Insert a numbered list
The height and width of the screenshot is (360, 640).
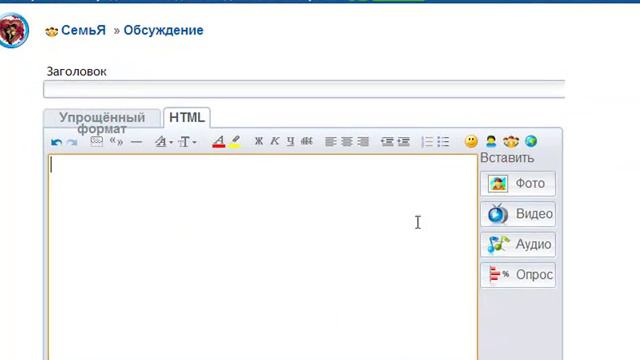[x=427, y=142]
